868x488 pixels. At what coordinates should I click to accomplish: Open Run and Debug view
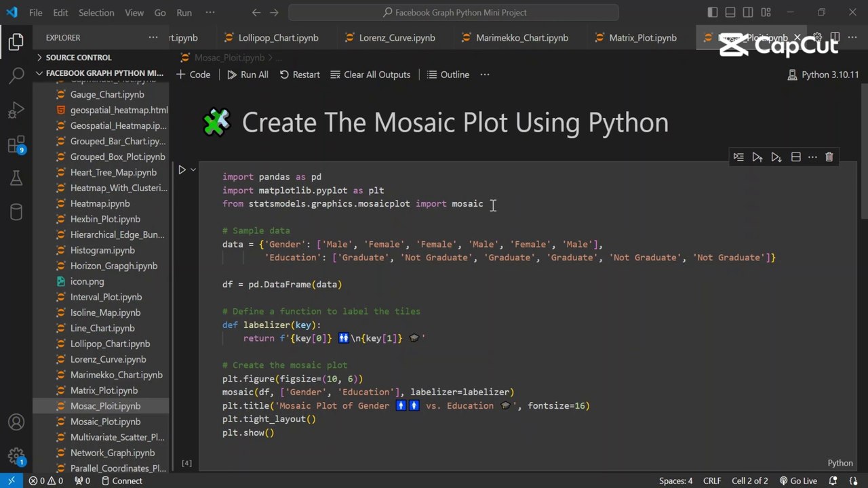click(x=16, y=110)
